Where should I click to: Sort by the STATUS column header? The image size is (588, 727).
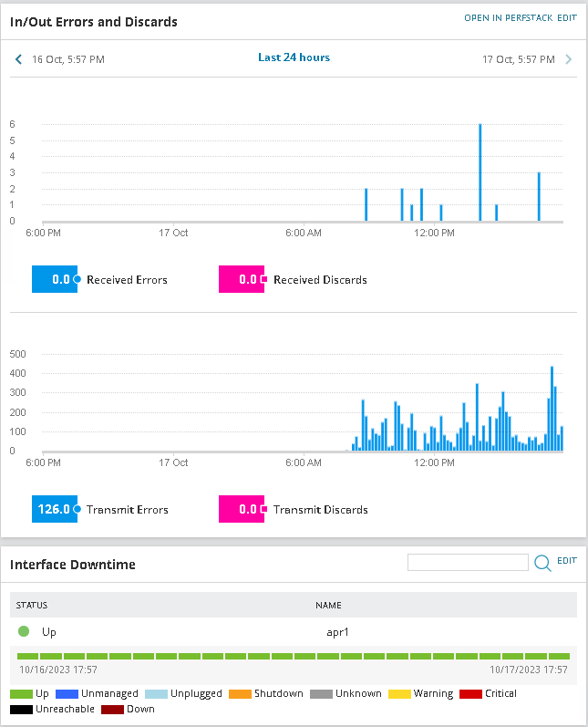(32, 605)
